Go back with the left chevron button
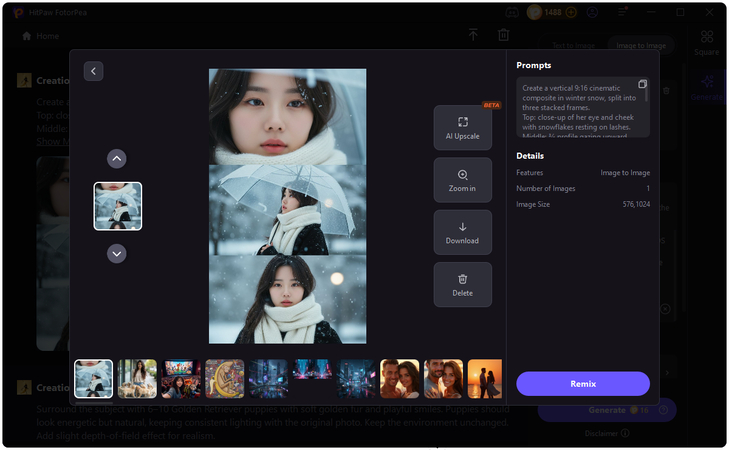This screenshot has height=450, width=729. (93, 71)
